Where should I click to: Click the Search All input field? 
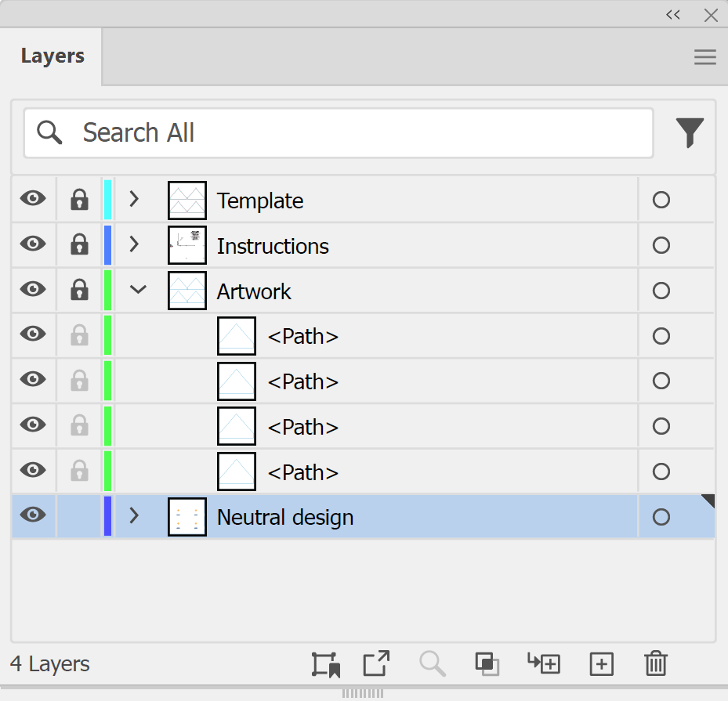tap(339, 133)
